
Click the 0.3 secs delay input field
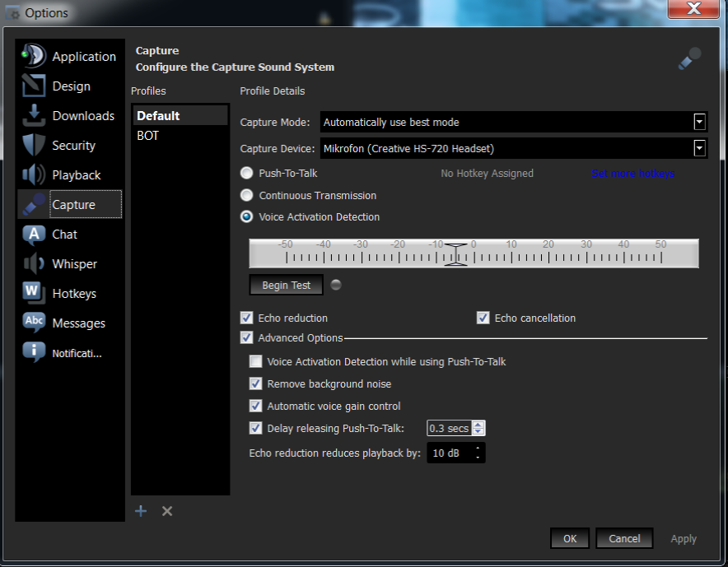[x=449, y=428]
